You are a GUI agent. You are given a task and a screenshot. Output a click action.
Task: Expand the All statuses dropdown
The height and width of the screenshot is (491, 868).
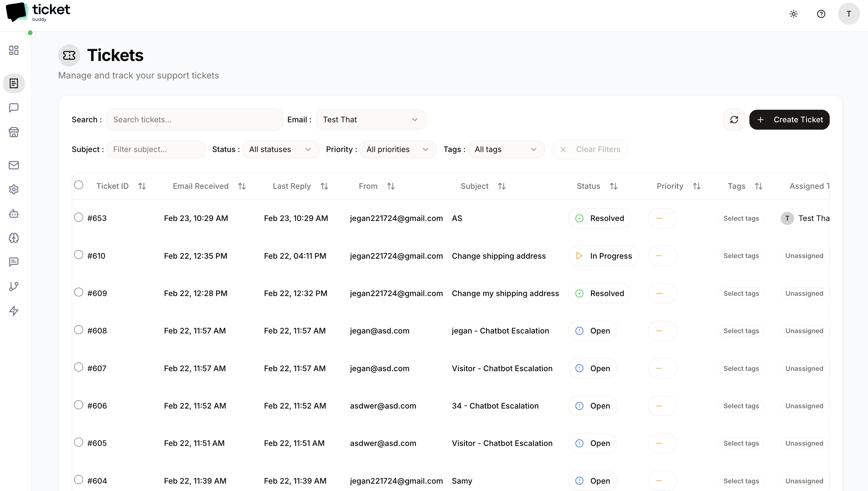tap(280, 149)
